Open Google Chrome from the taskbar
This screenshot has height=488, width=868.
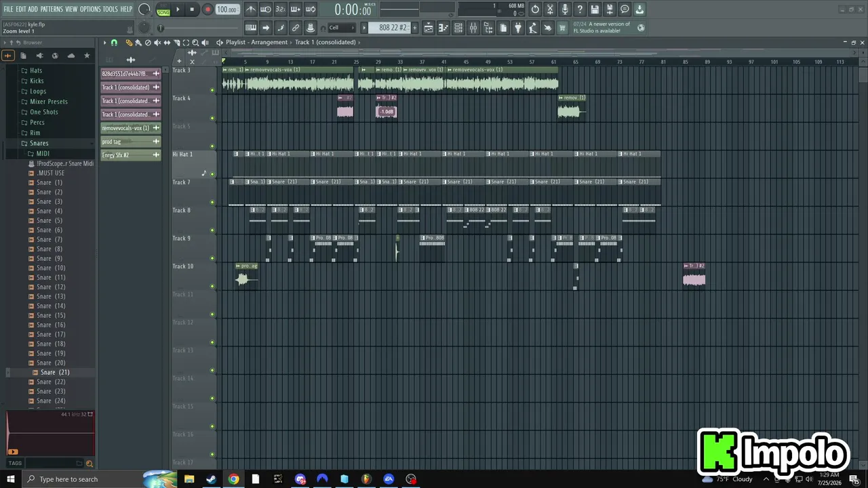tap(233, 479)
